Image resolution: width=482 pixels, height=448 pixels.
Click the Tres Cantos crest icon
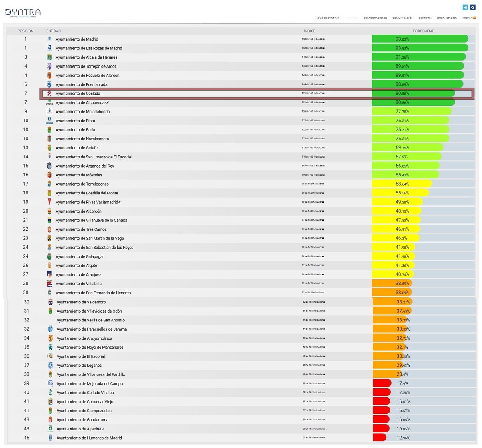[49, 229]
